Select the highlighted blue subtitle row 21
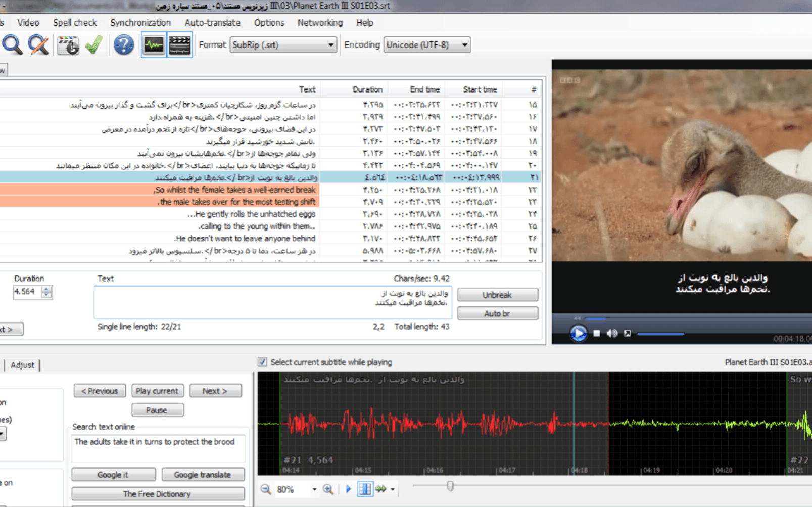Viewport: 812px width, 507px height. [x=270, y=177]
